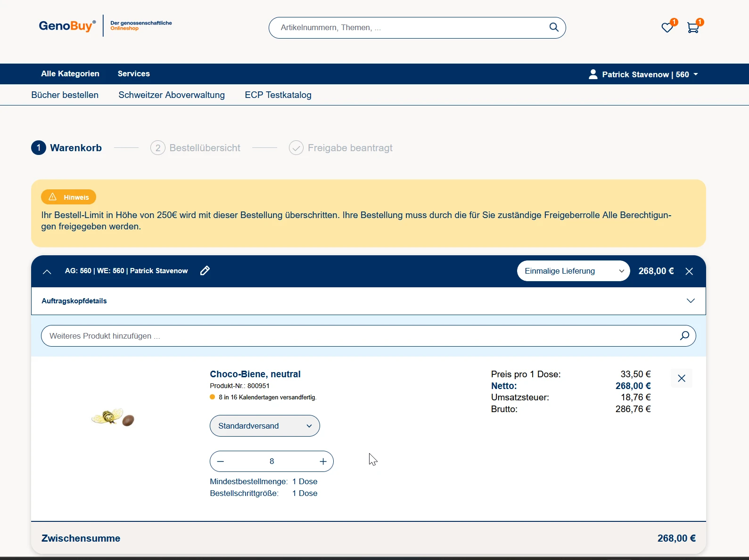Increase quantity with the plus button

pyautogui.click(x=323, y=462)
